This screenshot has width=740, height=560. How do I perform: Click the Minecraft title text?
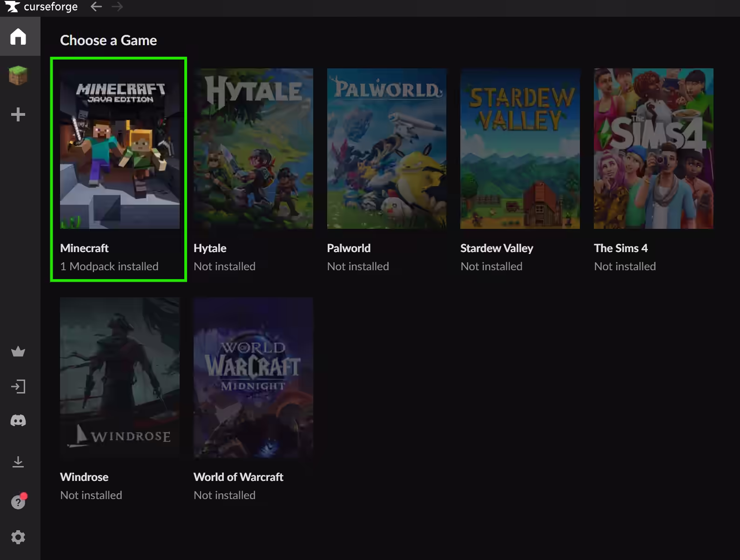(x=84, y=248)
